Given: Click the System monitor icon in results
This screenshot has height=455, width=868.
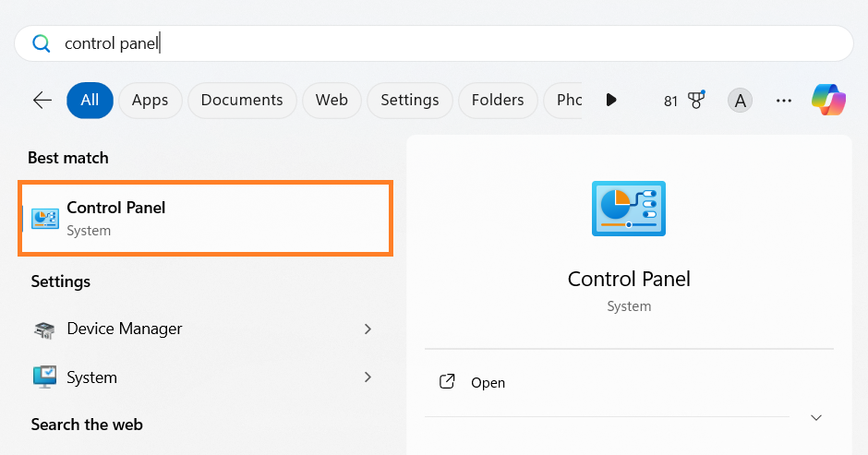Looking at the screenshot, I should pos(44,377).
